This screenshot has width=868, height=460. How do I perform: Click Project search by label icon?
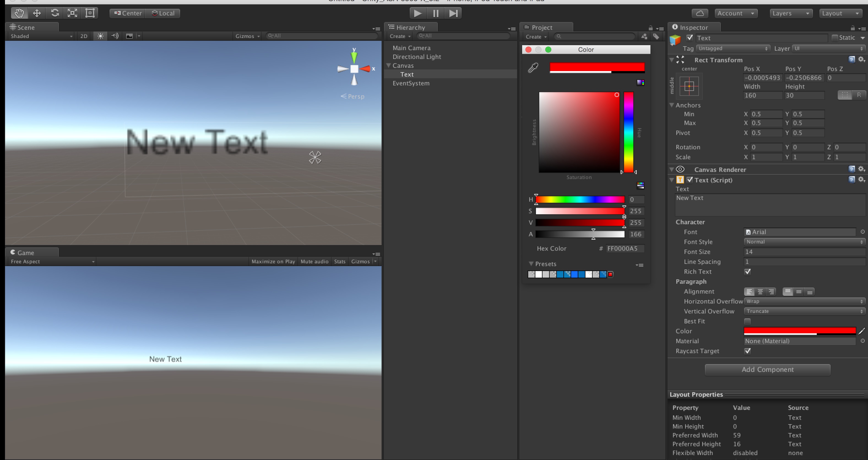[x=656, y=36]
